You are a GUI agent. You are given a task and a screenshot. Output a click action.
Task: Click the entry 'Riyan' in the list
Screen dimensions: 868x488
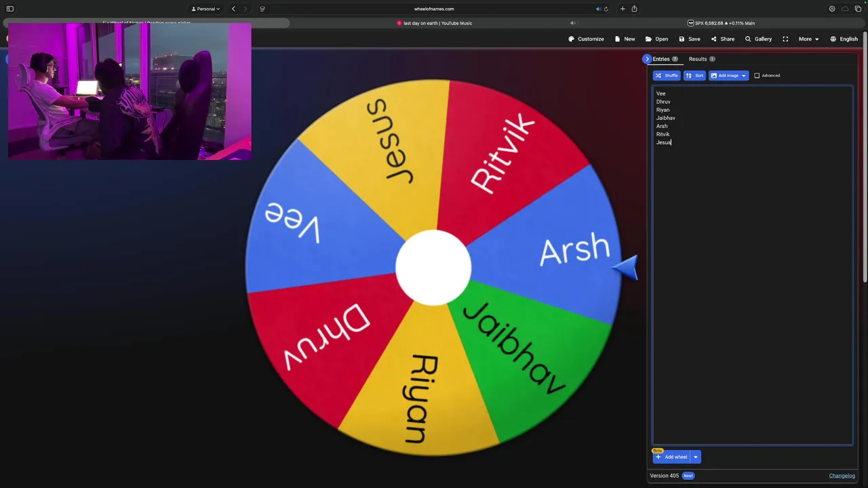(663, 110)
